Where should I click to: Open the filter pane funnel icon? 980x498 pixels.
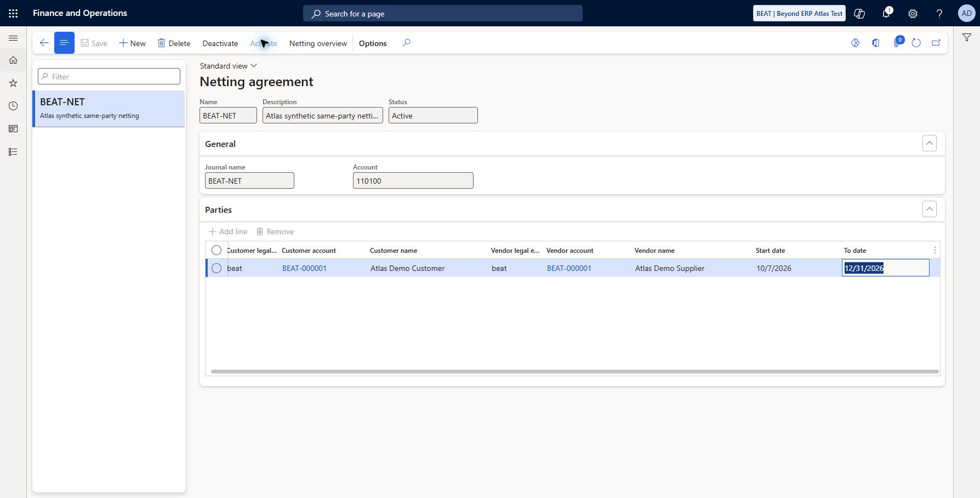967,37
